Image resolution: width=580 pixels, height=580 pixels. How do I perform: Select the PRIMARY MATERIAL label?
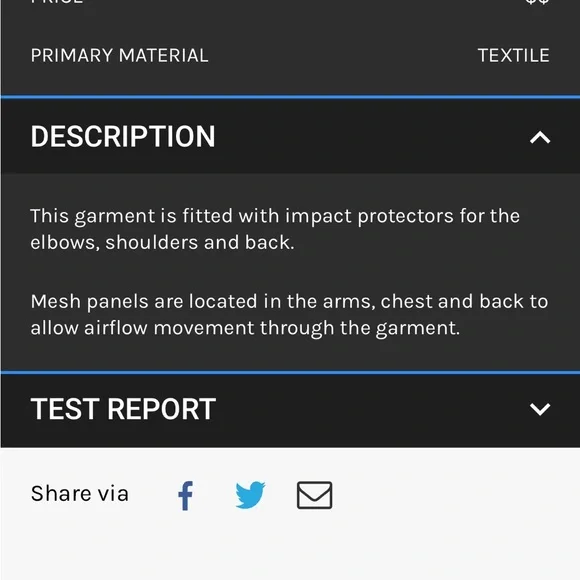tap(119, 56)
